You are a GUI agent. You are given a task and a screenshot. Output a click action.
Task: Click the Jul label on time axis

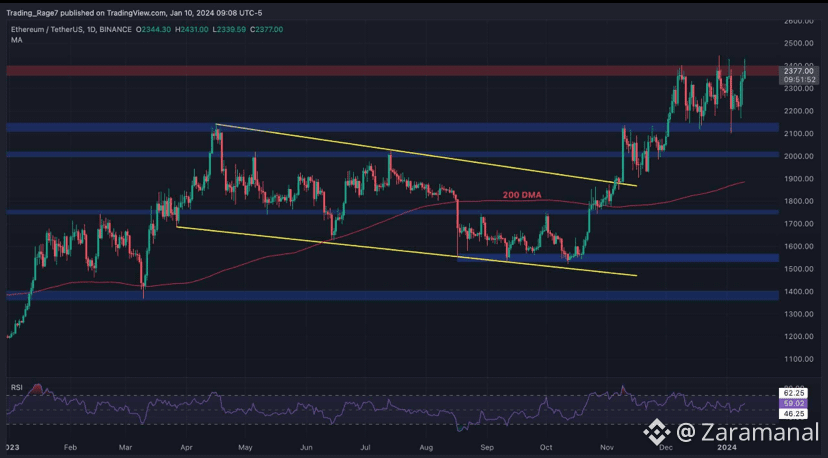click(365, 447)
